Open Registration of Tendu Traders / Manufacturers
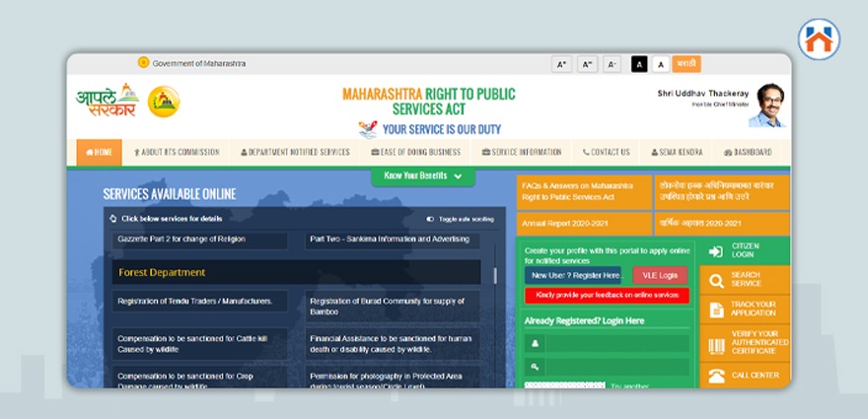Viewport: 868px width, 419px height. [x=200, y=302]
